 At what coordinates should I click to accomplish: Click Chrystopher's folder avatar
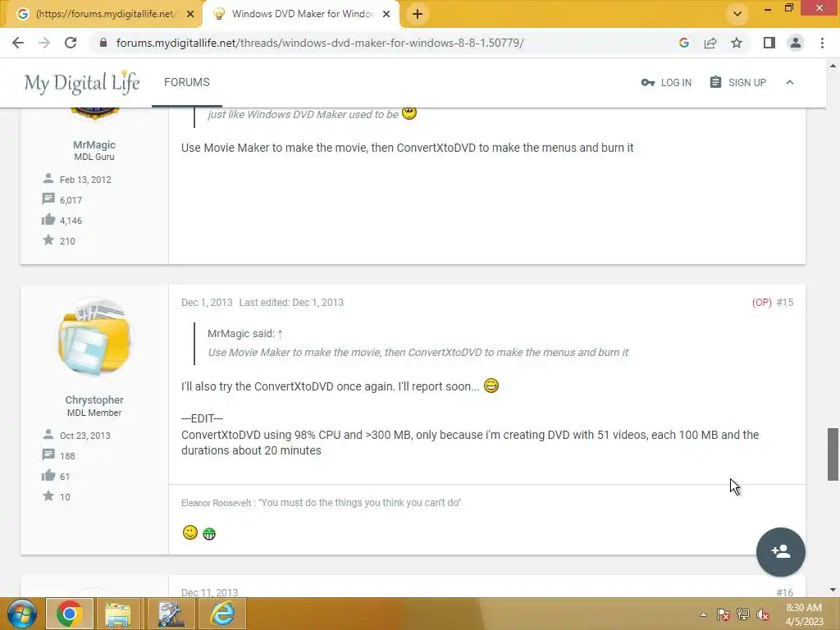[94, 337]
